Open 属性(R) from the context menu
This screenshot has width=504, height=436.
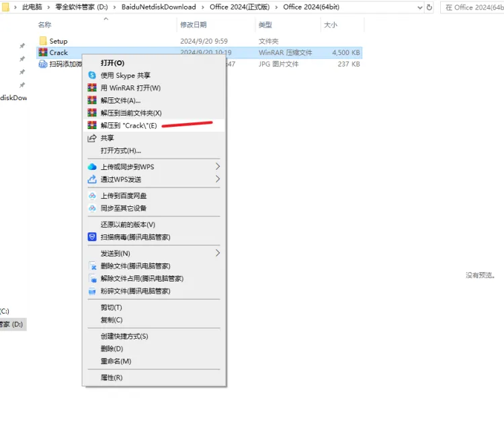(x=112, y=378)
